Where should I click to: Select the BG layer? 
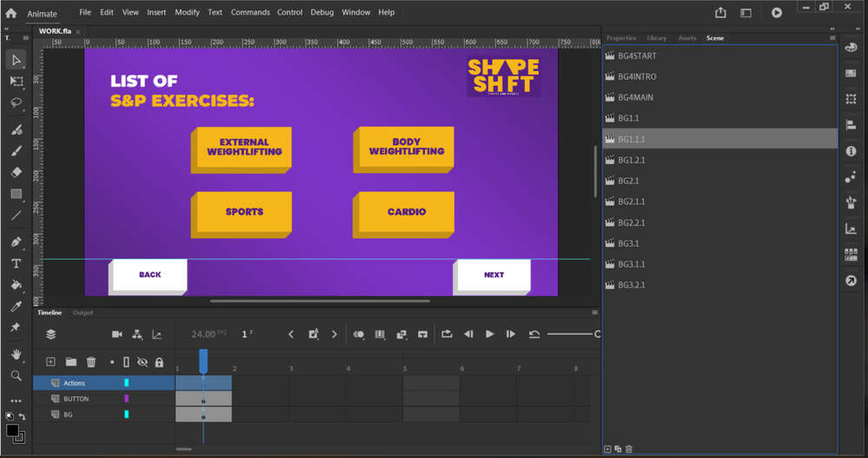click(x=104, y=415)
